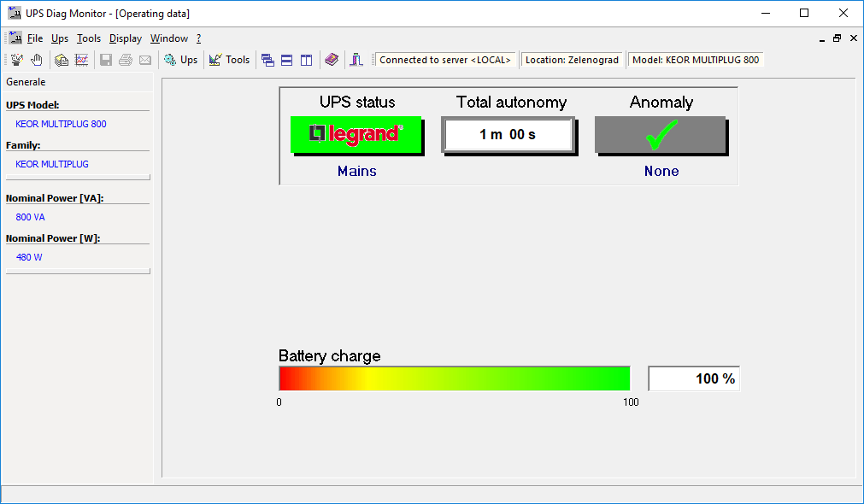
Task: Click the Total autonomy 1 m 00 s field
Action: tap(508, 134)
